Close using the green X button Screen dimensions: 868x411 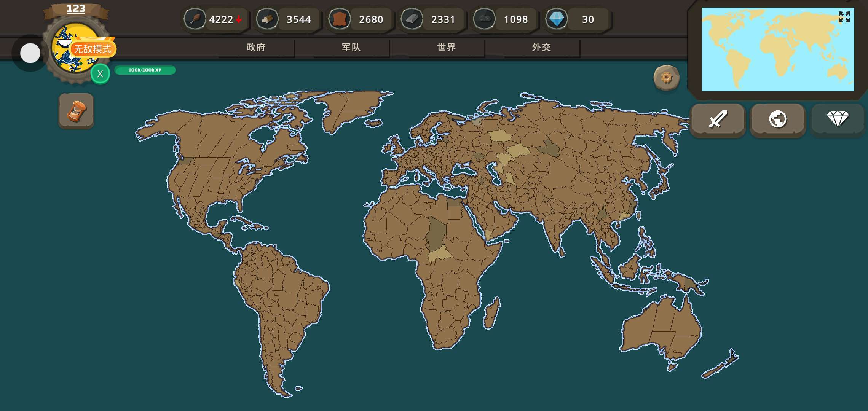(x=100, y=74)
